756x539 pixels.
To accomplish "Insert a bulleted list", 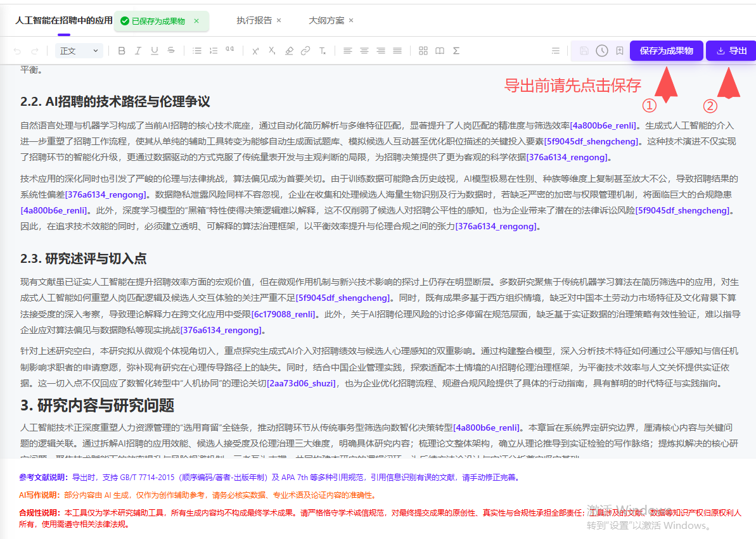I will pos(196,51).
